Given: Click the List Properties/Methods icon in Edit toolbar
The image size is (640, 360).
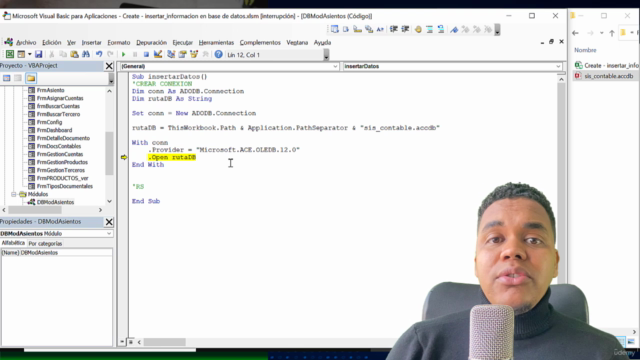Looking at the screenshot, I should click(335, 29).
